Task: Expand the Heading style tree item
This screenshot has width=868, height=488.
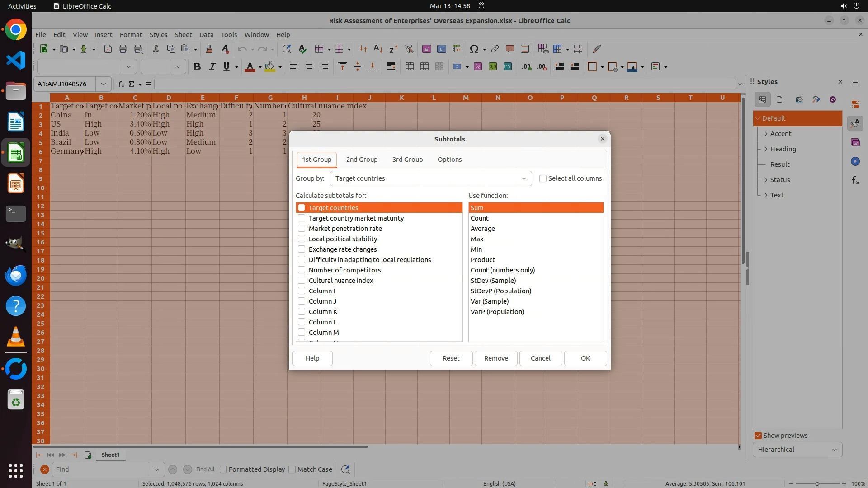Action: (x=766, y=149)
